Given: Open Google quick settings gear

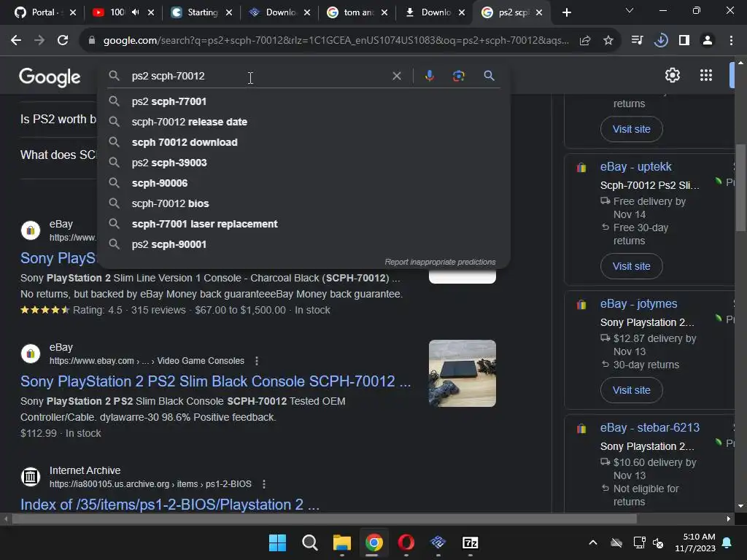Looking at the screenshot, I should (672, 75).
